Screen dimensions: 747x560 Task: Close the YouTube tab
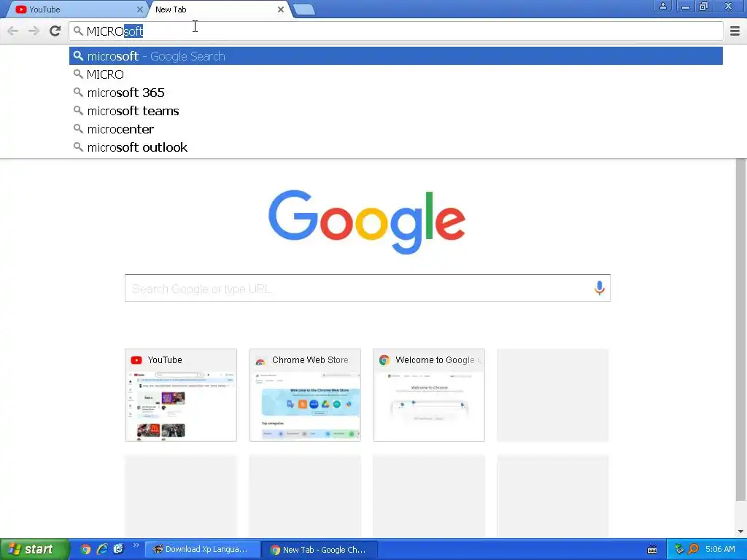[139, 9]
